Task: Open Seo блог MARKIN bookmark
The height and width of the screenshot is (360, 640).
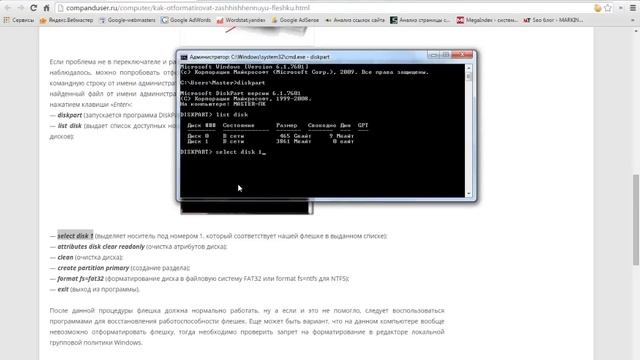Action: pyautogui.click(x=553, y=20)
